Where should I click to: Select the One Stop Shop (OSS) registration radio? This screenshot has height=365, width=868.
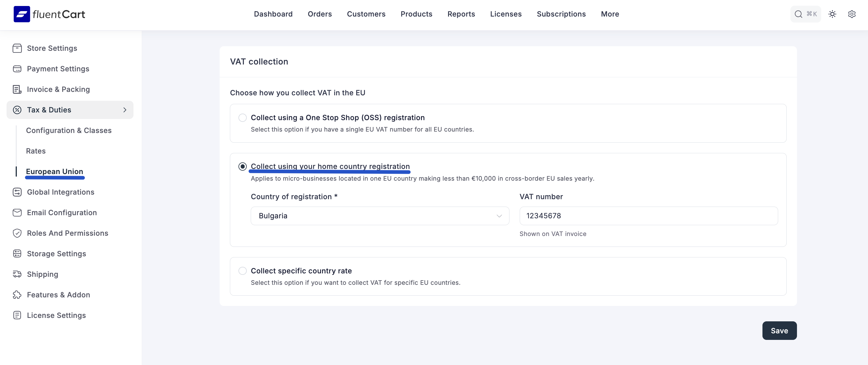(242, 118)
